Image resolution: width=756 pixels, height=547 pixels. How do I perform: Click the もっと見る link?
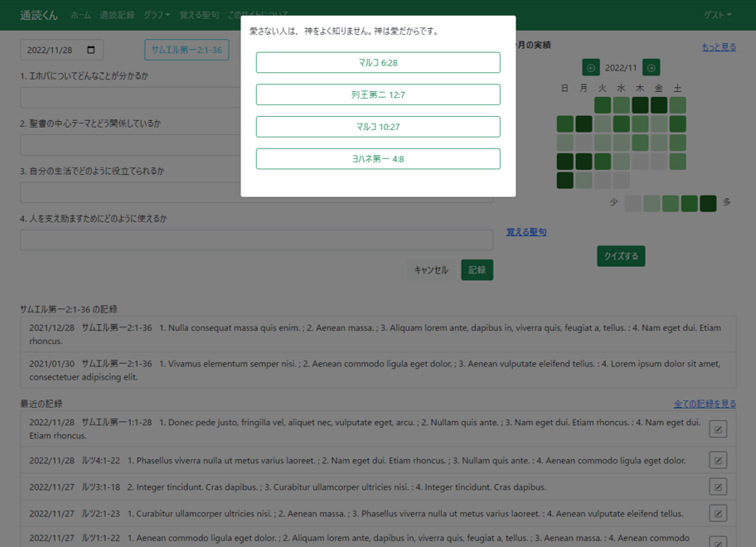(719, 47)
